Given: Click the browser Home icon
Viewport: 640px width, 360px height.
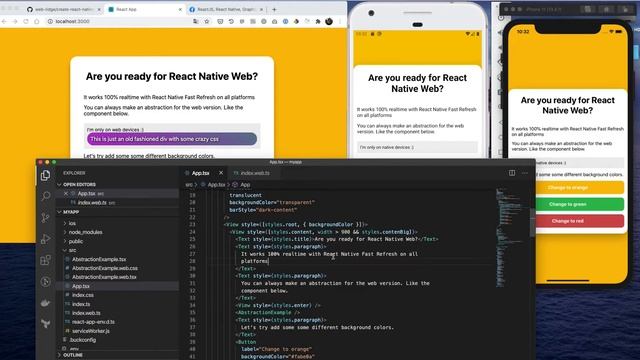Looking at the screenshot, I should (x=36, y=21).
